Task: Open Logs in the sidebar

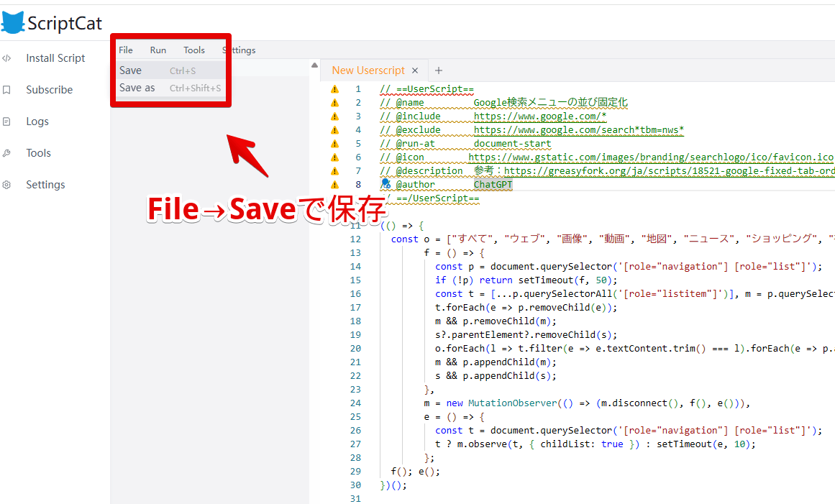Action: [37, 122]
